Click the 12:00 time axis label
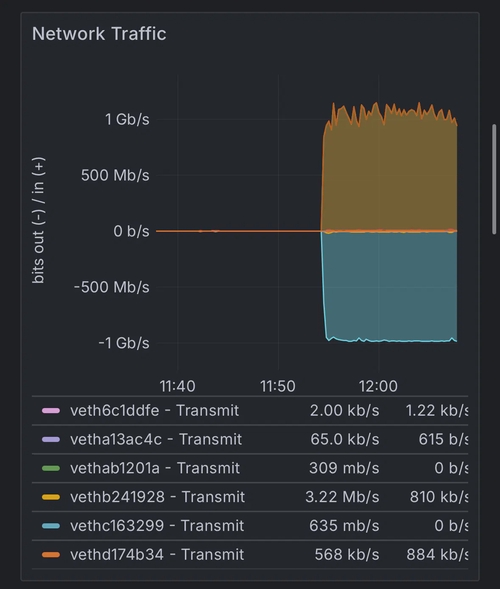This screenshot has height=589, width=500. coord(378,386)
